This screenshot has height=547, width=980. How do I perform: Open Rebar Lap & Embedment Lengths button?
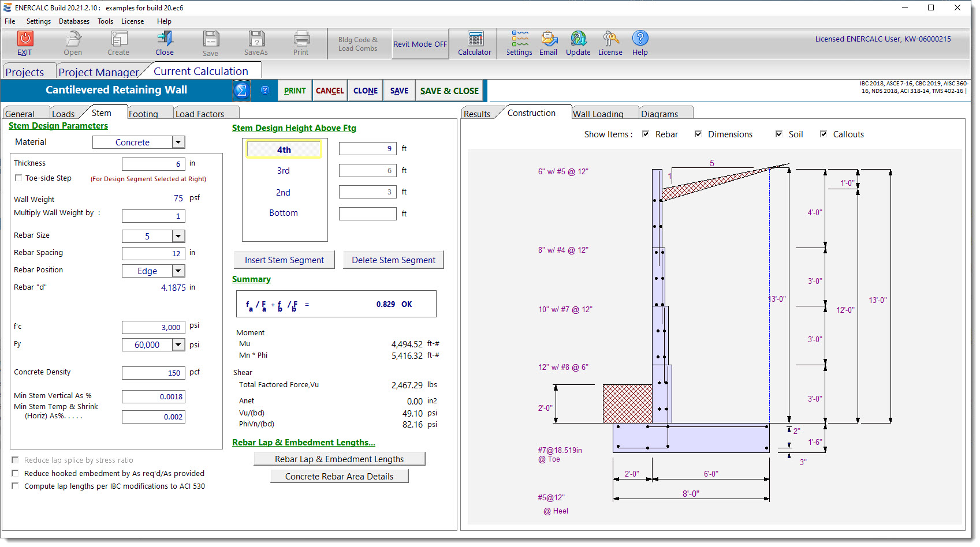pos(340,459)
